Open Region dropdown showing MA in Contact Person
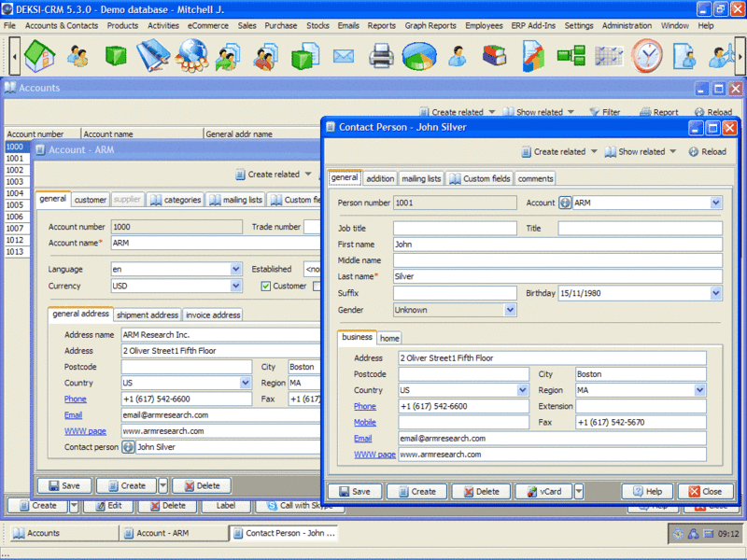The image size is (747, 560). pyautogui.click(x=699, y=390)
